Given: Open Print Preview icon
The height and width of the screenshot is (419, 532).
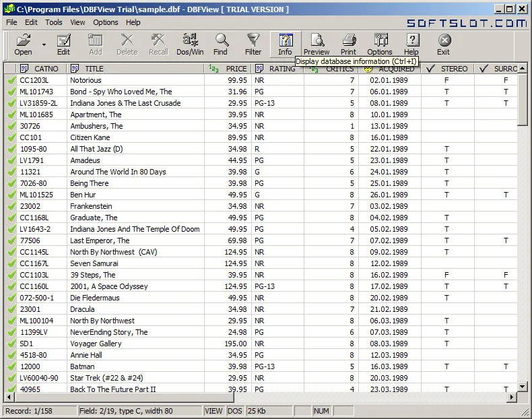Looking at the screenshot, I should (317, 44).
